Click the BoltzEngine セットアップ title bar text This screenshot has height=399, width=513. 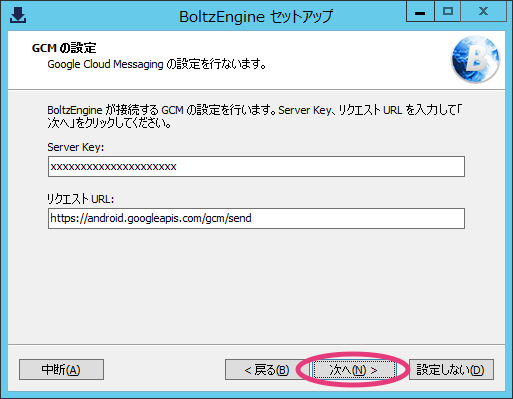(x=256, y=16)
